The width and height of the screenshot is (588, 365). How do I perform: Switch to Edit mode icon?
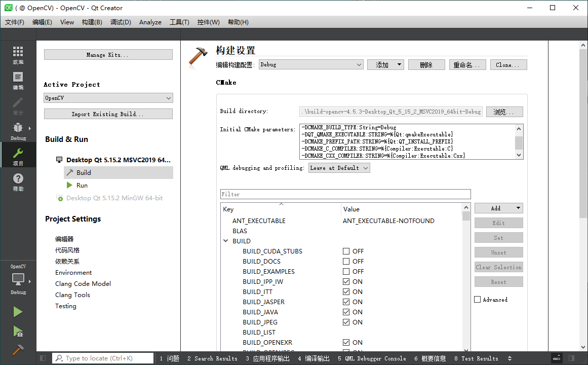(x=18, y=77)
